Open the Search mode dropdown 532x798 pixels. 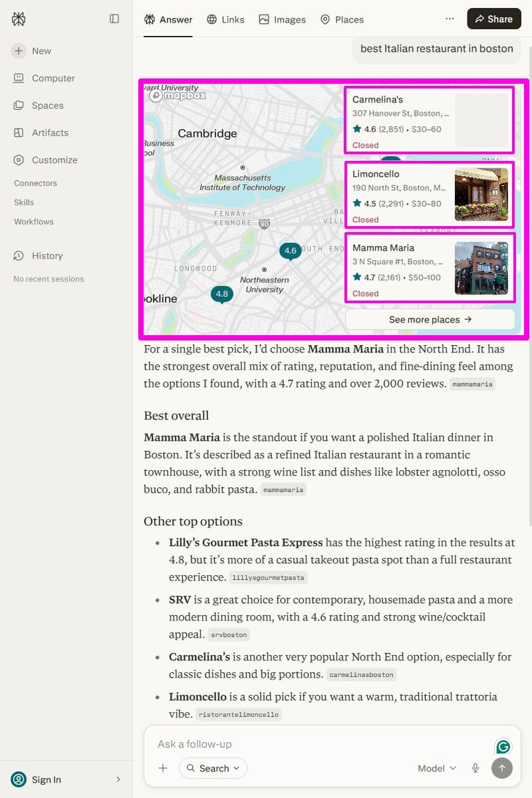(213, 768)
